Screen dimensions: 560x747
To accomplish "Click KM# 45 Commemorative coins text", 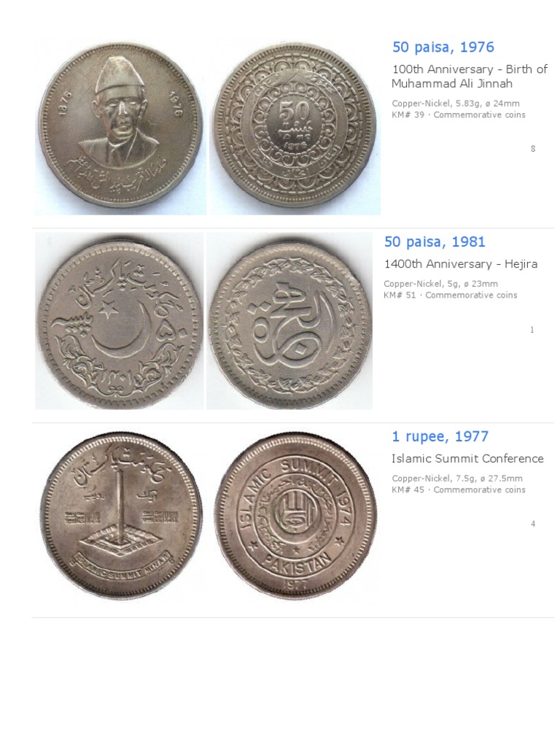I will point(459,489).
